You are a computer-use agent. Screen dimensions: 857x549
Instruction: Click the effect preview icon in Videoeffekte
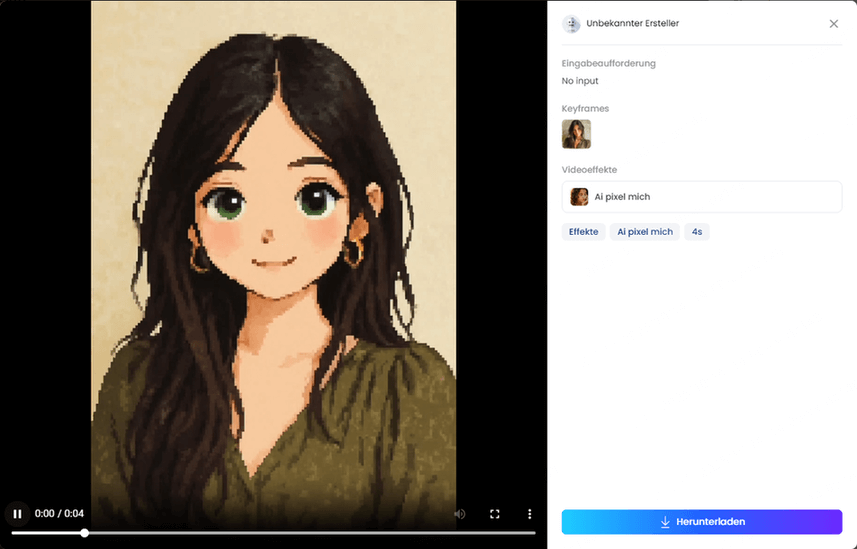[x=579, y=197]
